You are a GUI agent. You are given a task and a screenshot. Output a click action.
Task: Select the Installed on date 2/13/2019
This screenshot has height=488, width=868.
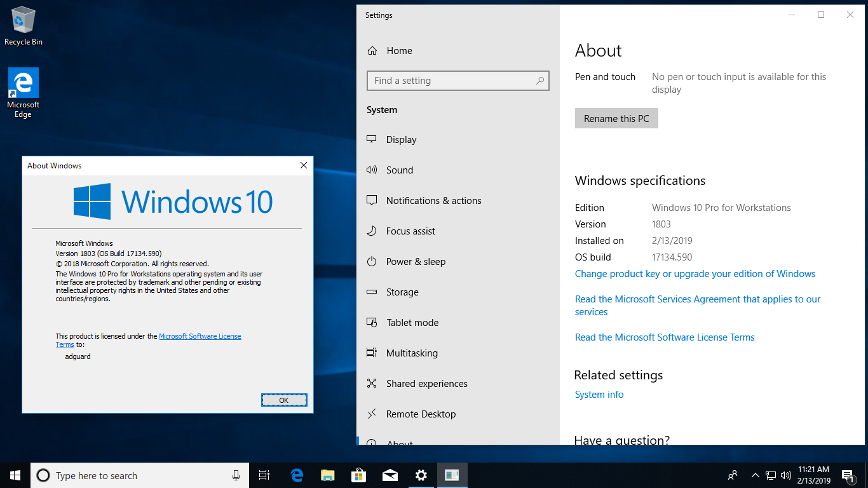[x=672, y=241]
